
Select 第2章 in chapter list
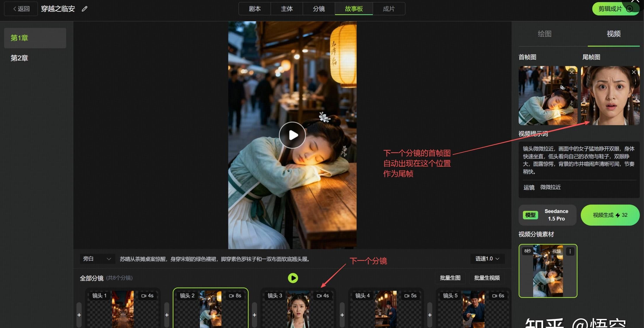pyautogui.click(x=19, y=58)
